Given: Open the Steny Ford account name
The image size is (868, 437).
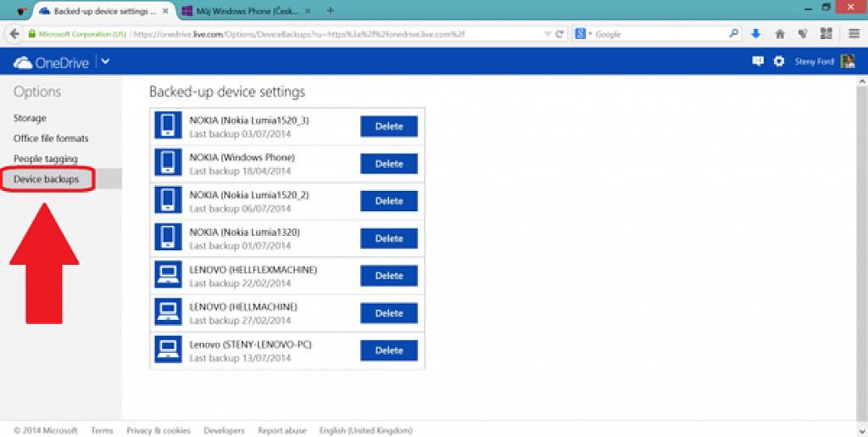Looking at the screenshot, I should point(815,61).
